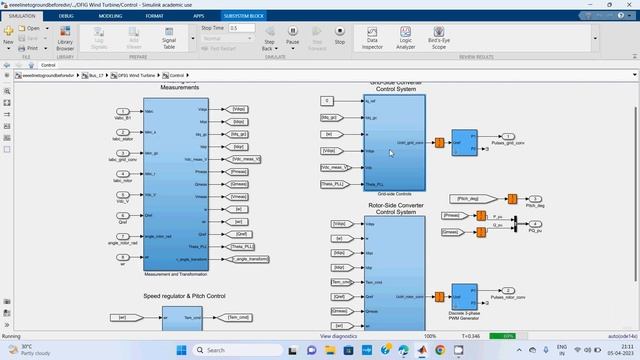The height and width of the screenshot is (360, 640).
Task: Select the Rotor-Side Converter control block
Action: click(394, 273)
